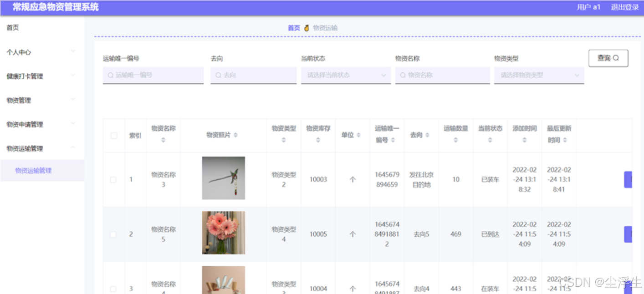The height and width of the screenshot is (294, 644).
Task: Select 物资运输管理 submenu item
Action: click(42, 171)
